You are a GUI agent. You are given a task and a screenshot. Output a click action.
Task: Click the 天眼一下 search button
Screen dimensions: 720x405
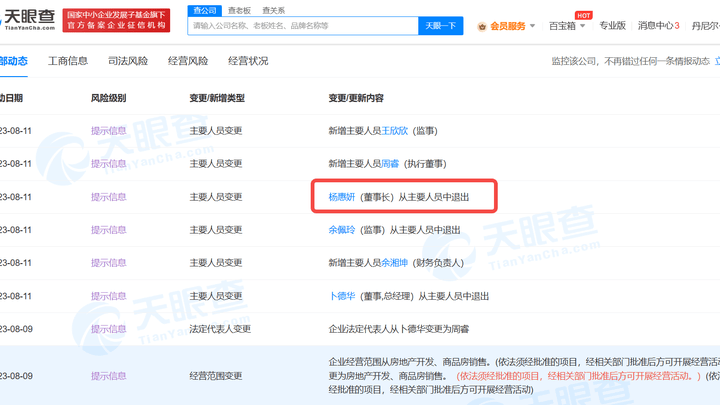441,26
